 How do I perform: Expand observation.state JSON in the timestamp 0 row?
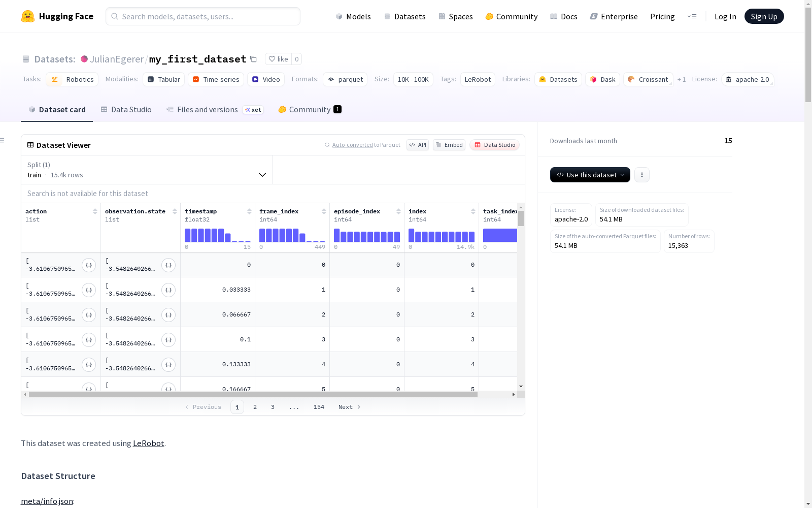168,265
